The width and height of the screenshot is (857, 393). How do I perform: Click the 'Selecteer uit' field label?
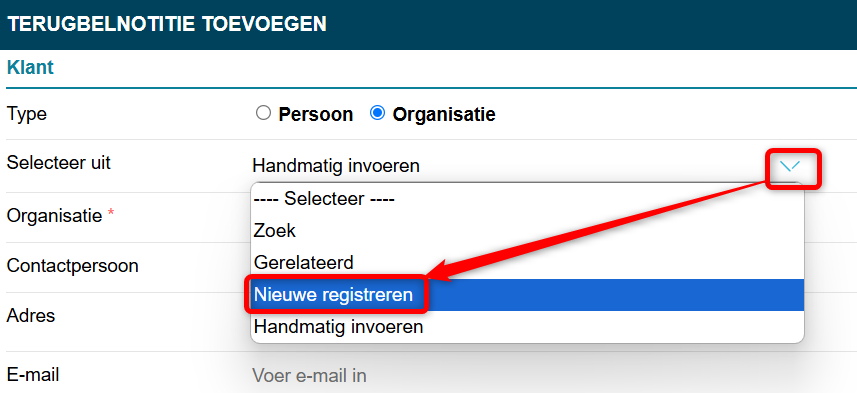(58, 162)
